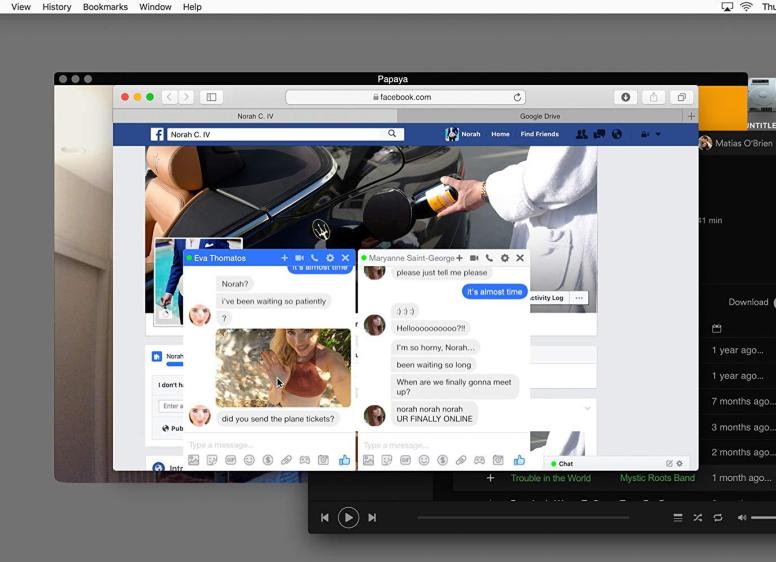Attach photo in Maryanne Saint-George chat
776x562 pixels.
point(368,460)
